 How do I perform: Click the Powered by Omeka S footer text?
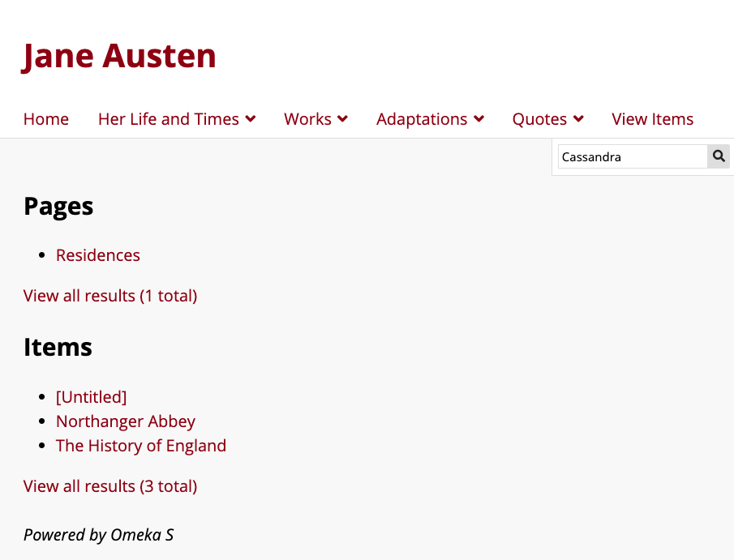pyautogui.click(x=98, y=535)
